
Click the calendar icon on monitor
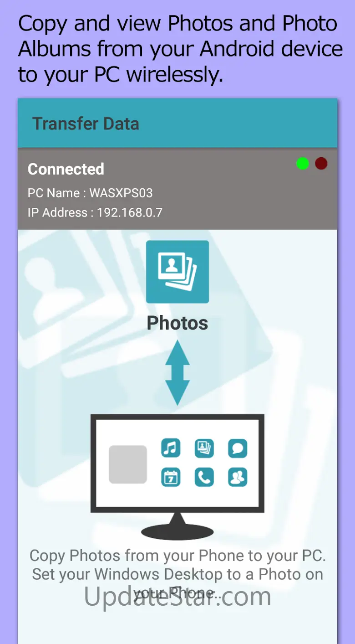(x=171, y=477)
